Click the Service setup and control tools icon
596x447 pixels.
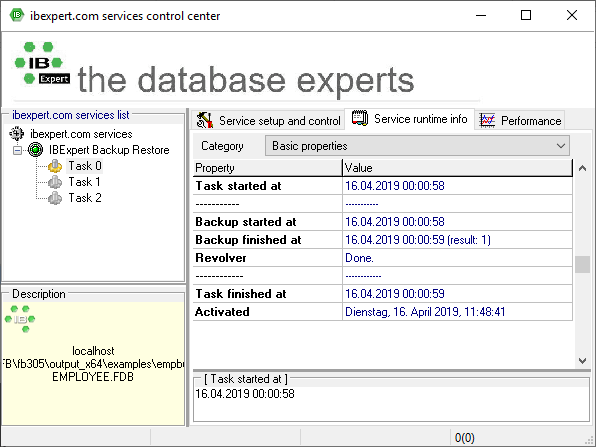204,120
